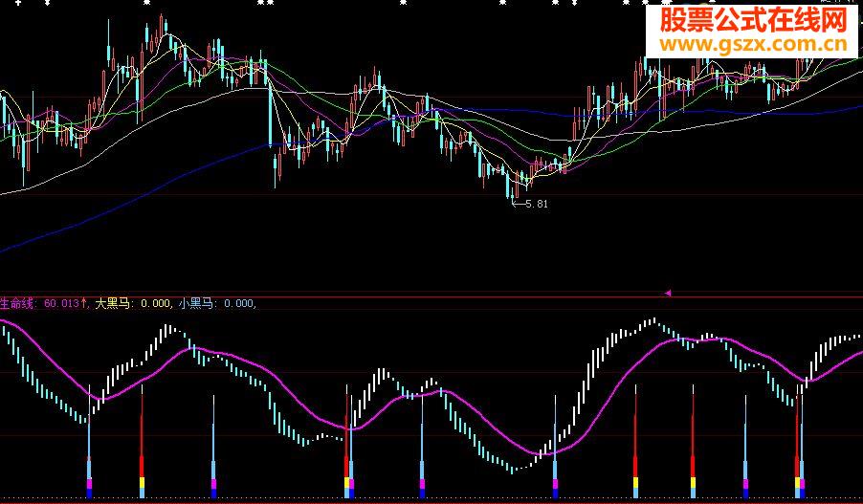Click the 小黑马 indicator label
This screenshot has height=504, width=863.
(197, 303)
